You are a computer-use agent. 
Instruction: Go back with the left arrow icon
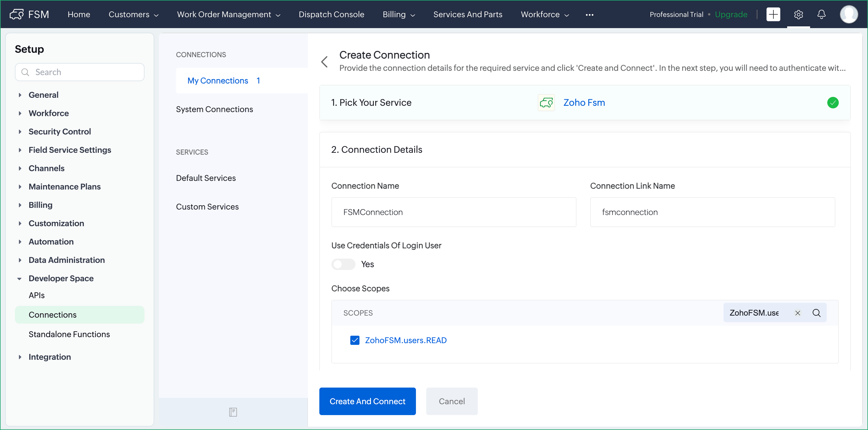(324, 62)
